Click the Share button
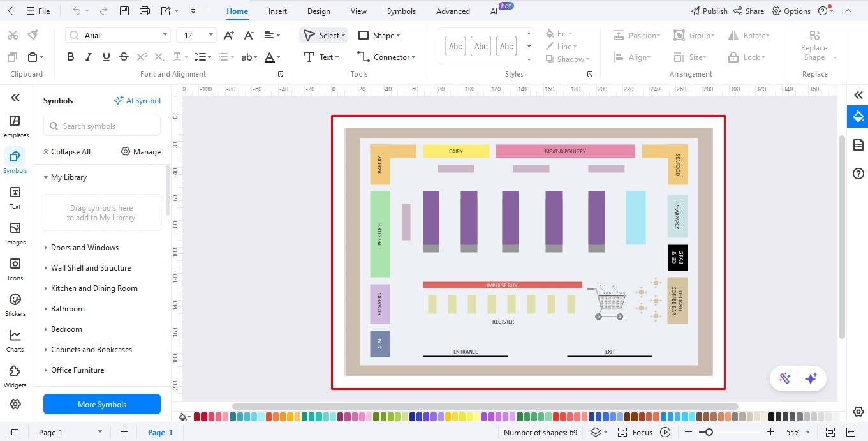 [749, 11]
